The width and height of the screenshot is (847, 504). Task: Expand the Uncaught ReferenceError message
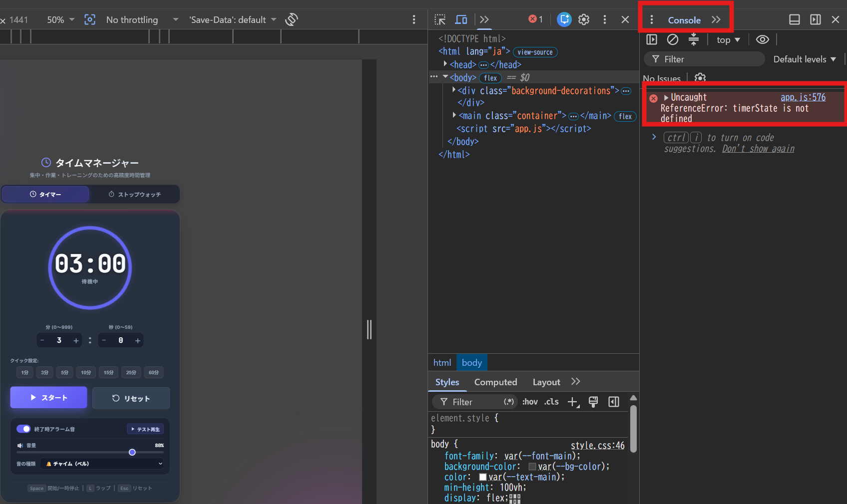tap(666, 98)
